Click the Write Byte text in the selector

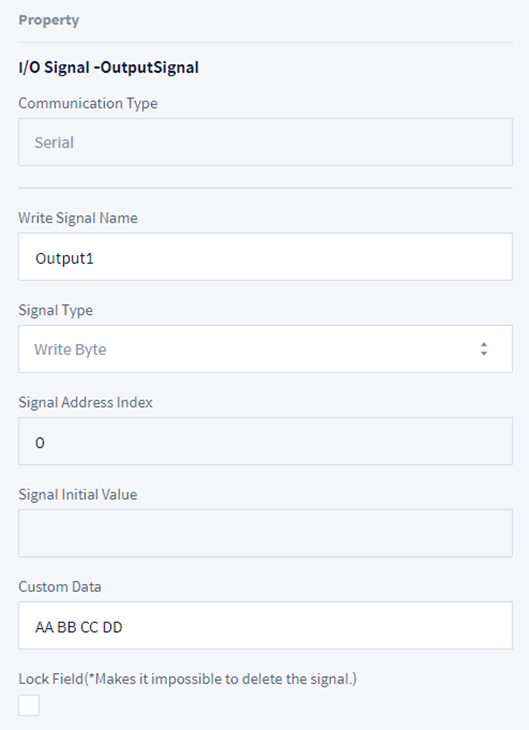tap(70, 350)
